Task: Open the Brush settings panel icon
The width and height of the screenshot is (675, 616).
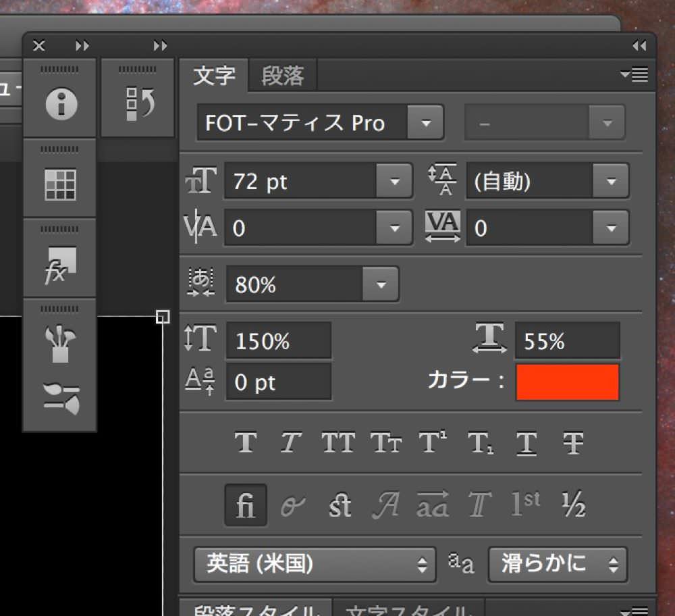Action: pyautogui.click(x=61, y=398)
